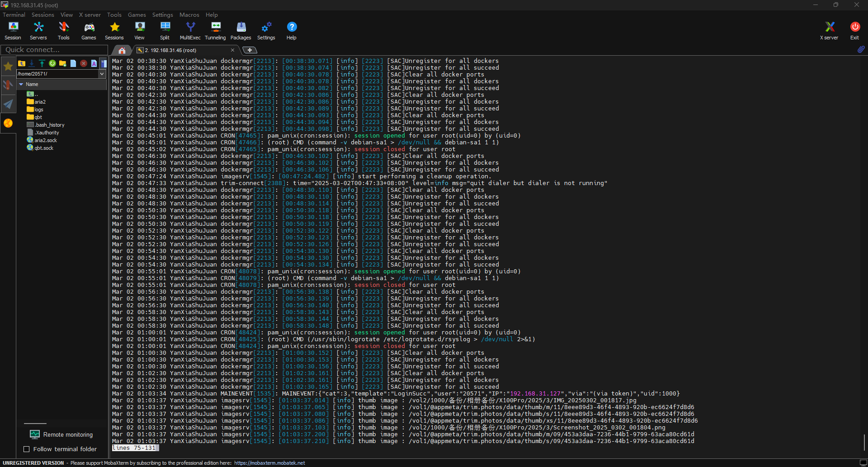Open the mobaxterm.mobatek.net link
868x467 pixels.
click(x=269, y=463)
